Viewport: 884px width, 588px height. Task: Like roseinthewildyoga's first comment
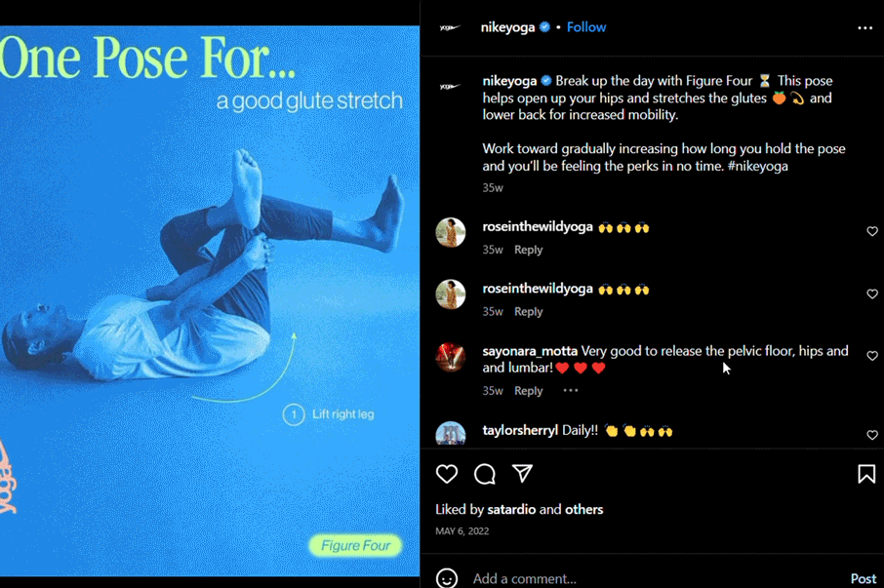[x=872, y=231]
